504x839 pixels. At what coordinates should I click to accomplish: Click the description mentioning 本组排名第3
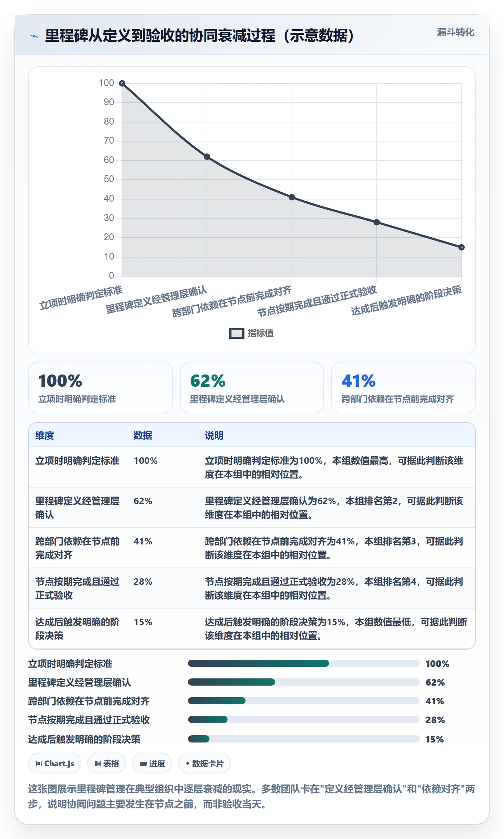click(334, 548)
